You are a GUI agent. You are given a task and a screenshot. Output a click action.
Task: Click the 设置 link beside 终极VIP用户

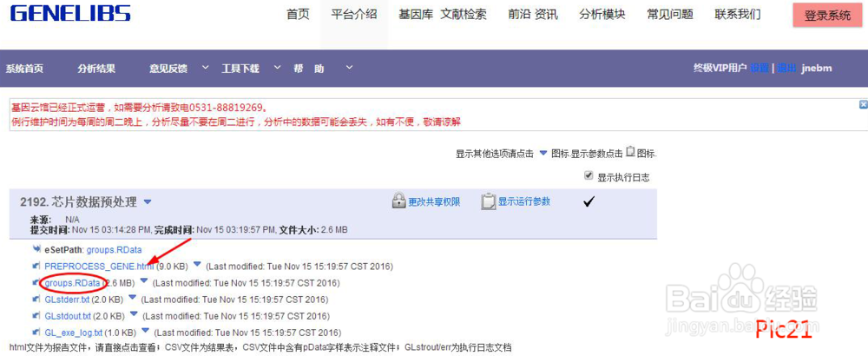pyautogui.click(x=759, y=68)
